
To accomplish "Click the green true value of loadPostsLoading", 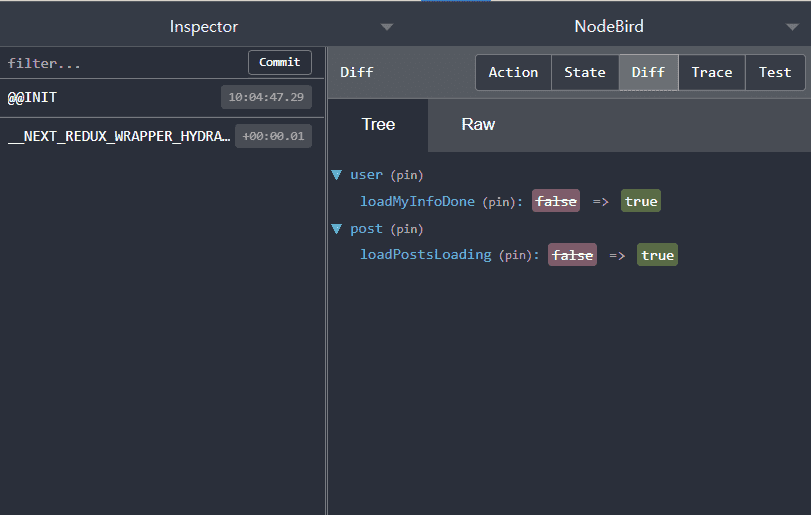I will 657,255.
